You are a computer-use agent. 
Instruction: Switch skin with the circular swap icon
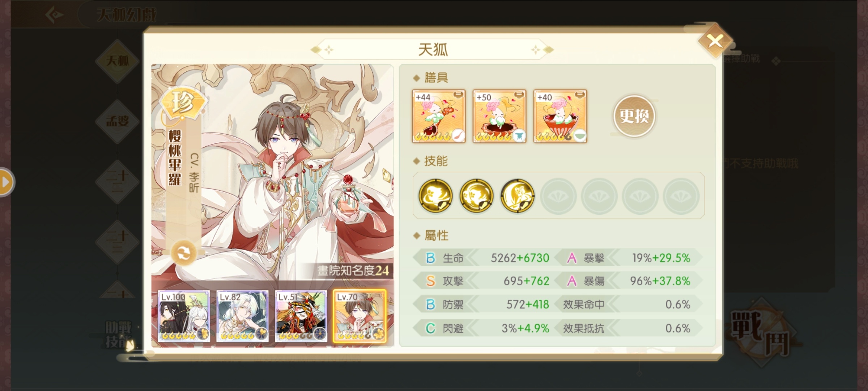click(184, 253)
